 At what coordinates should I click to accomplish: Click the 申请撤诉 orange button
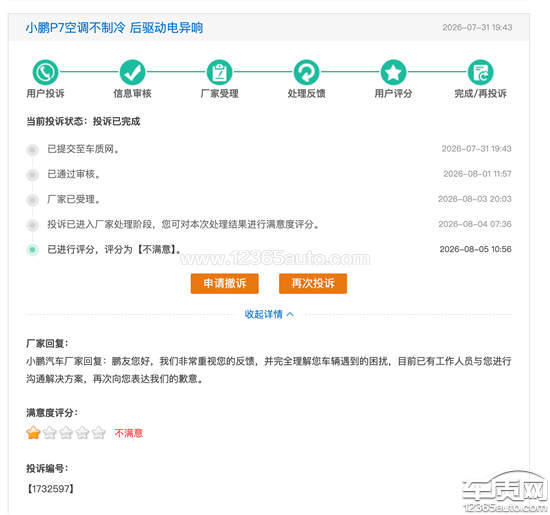tap(225, 283)
